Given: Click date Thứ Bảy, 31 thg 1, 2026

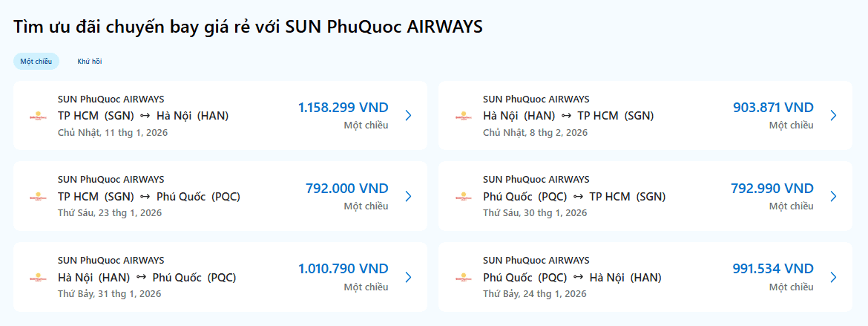Looking at the screenshot, I should pyautogui.click(x=109, y=293).
